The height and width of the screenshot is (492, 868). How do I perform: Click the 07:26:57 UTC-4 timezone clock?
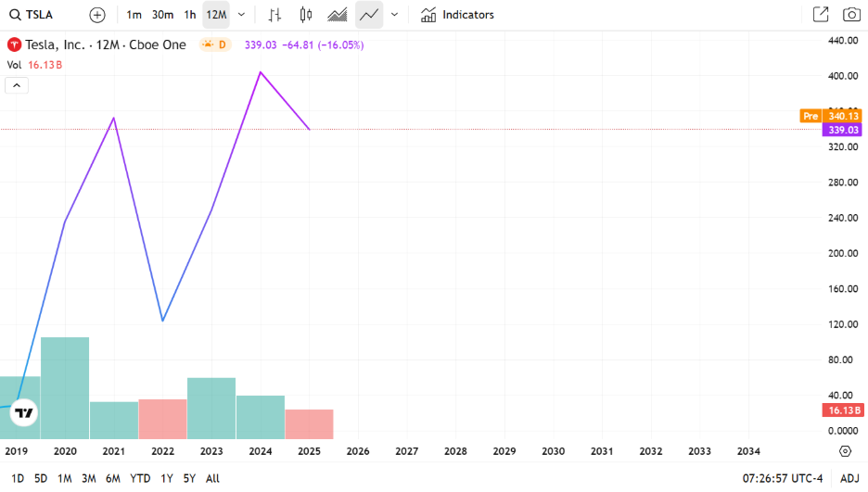(x=782, y=479)
